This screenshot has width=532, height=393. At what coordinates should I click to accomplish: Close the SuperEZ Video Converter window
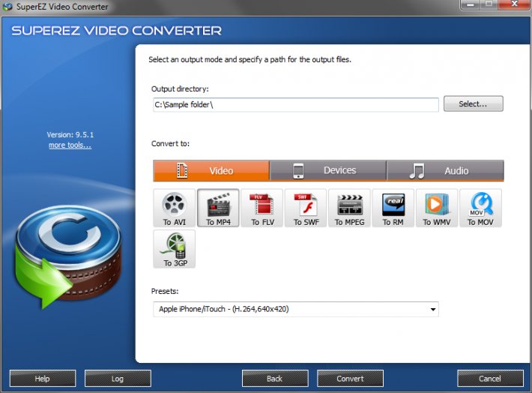coord(514,4)
